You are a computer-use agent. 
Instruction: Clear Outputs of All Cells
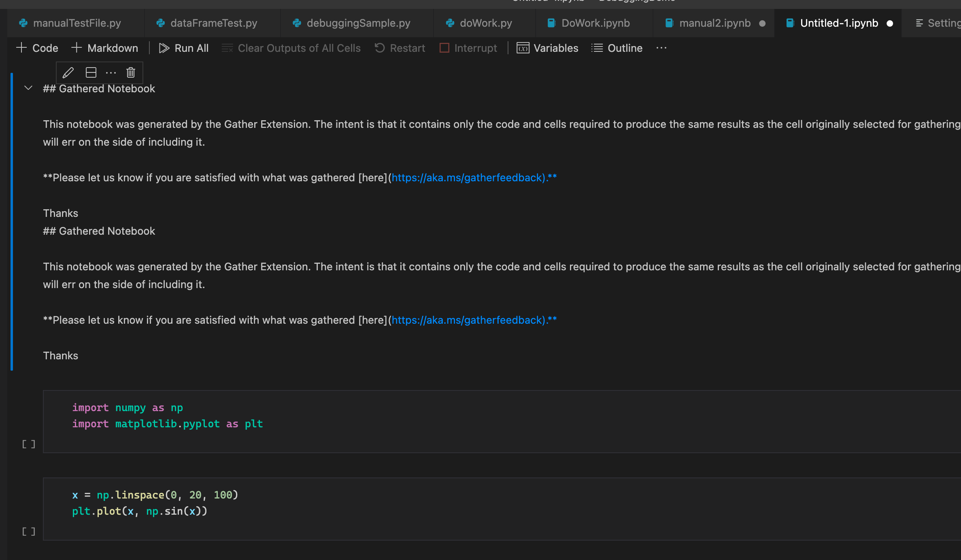(x=291, y=48)
